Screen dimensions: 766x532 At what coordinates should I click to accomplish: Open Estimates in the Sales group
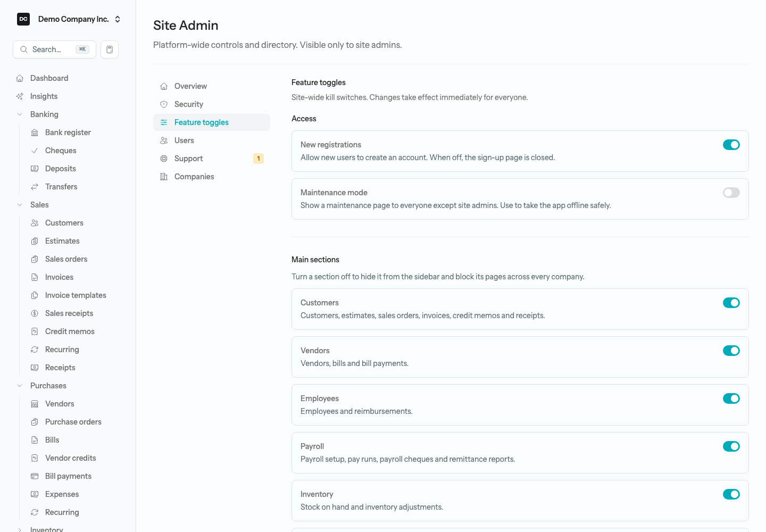click(74, 241)
